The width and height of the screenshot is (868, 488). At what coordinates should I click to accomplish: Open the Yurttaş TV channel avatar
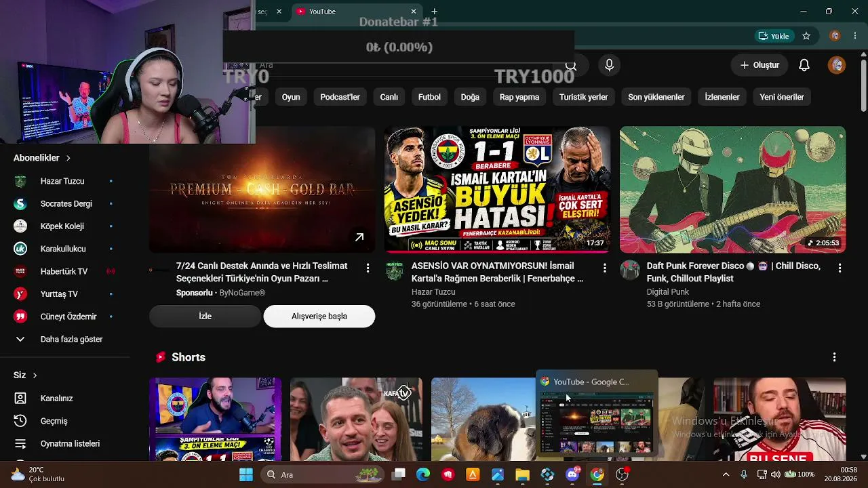(x=20, y=294)
